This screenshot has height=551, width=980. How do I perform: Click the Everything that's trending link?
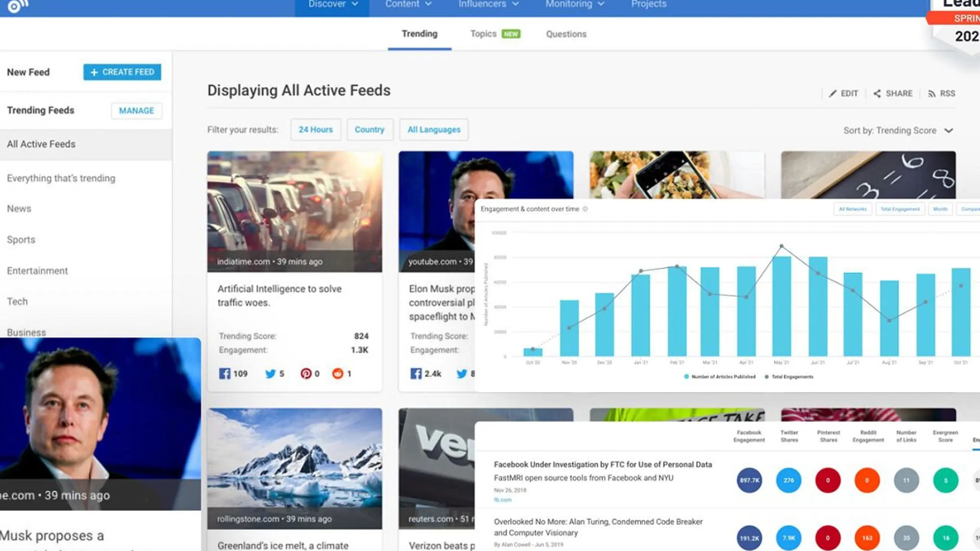click(60, 178)
